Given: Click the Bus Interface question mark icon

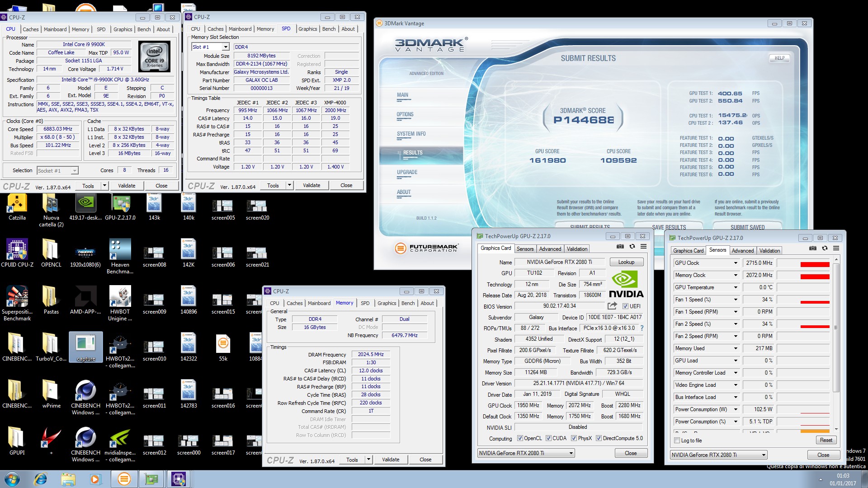Looking at the screenshot, I should point(642,328).
